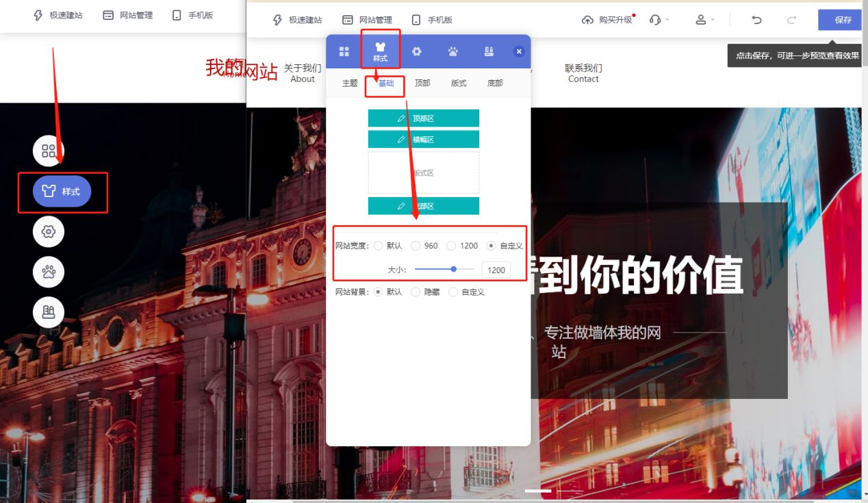Screen dimensions: 868x503
Task: Click the 保存 save button
Action: [839, 20]
